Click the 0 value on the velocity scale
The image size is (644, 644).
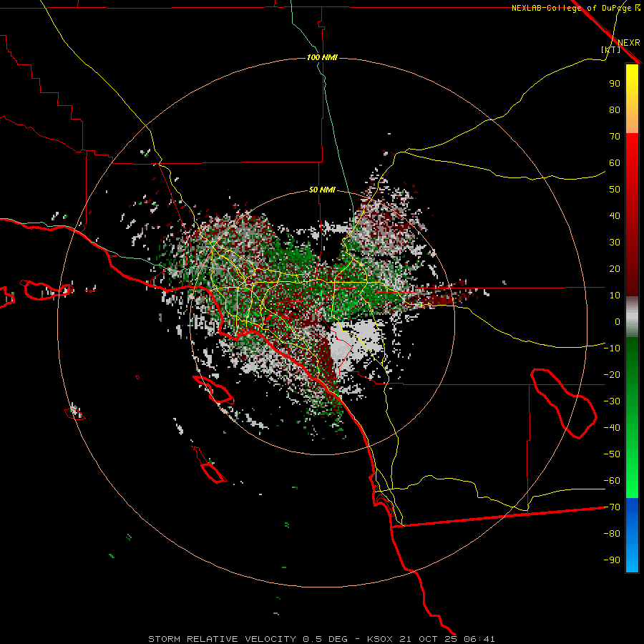[618, 321]
